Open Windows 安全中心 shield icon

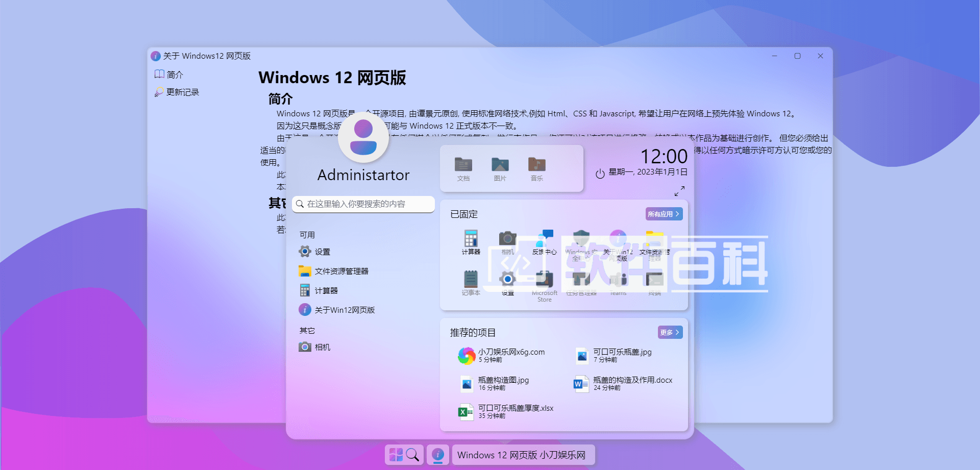581,245
